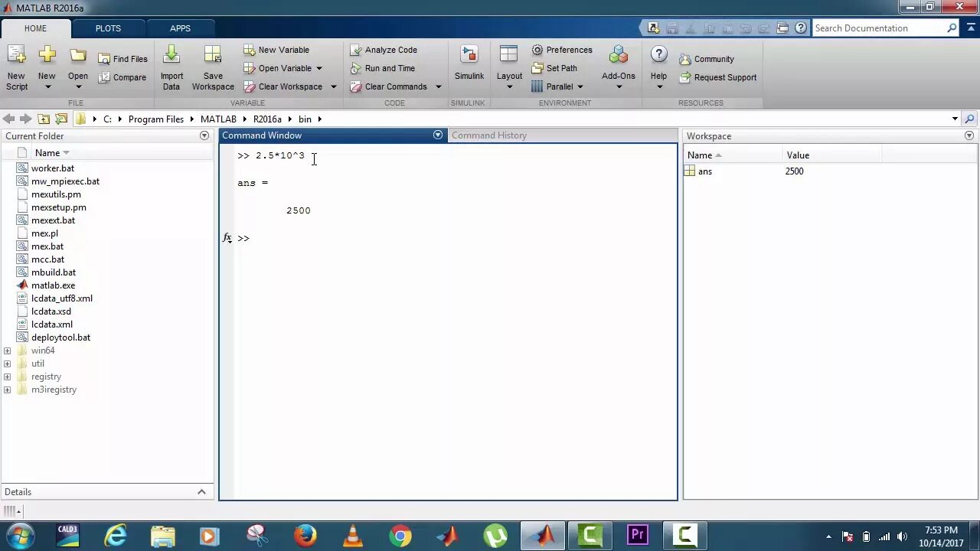
Task: Expand the m3iregistry folder
Action: pyautogui.click(x=7, y=390)
